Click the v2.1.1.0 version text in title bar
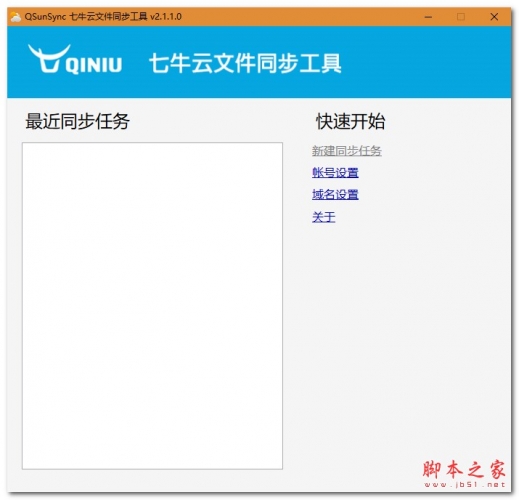The height and width of the screenshot is (500, 519). tap(166, 16)
